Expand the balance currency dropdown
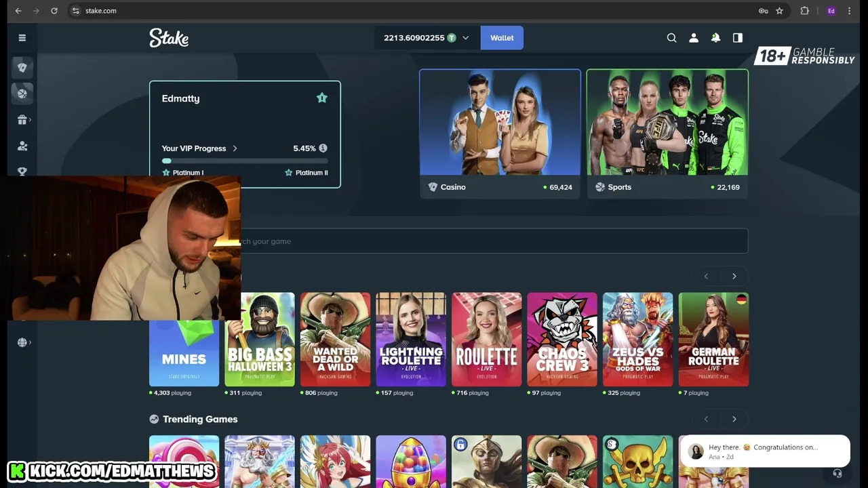This screenshot has width=868, height=488. (465, 38)
